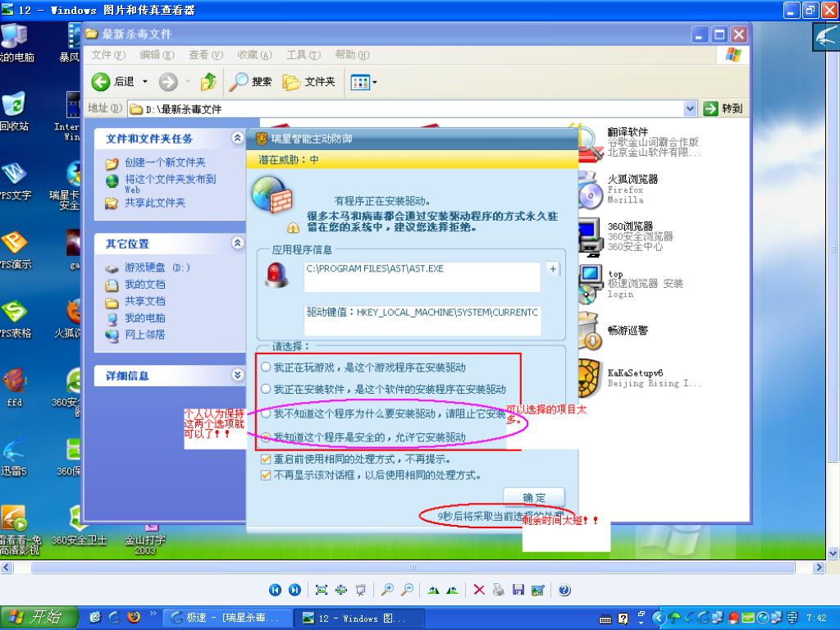Select radio 我正在玩游戏,是这个游戏程序在安装驱动
840x630 pixels.
click(x=266, y=367)
